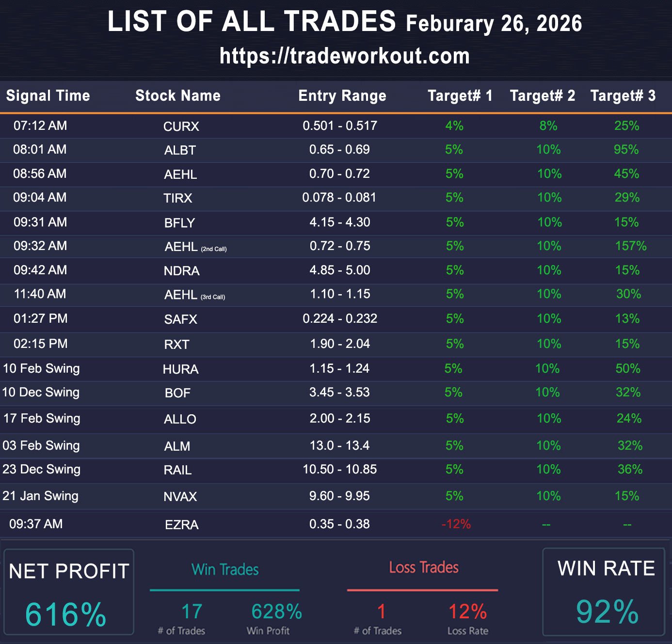The height and width of the screenshot is (644, 672).
Task: Select the ALBT stock row
Action: point(180,150)
